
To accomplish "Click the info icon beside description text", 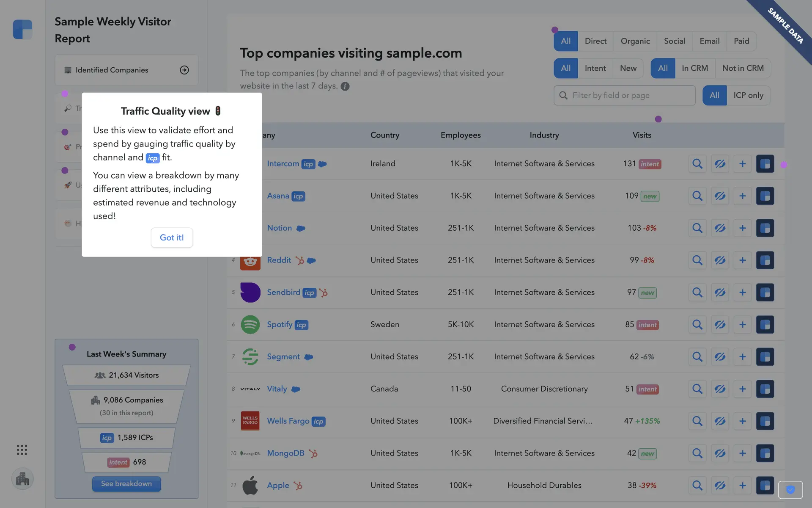I will point(345,86).
